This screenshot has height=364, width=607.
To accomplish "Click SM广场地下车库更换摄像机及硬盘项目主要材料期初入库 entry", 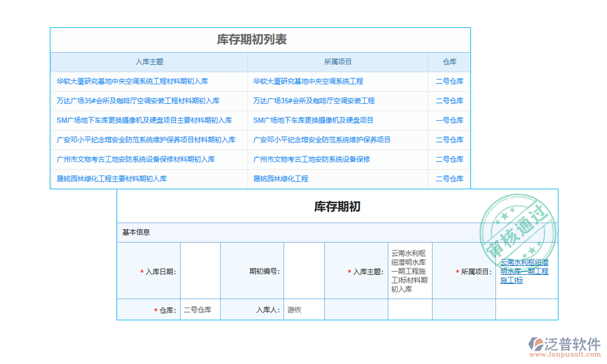I will 144,121.
